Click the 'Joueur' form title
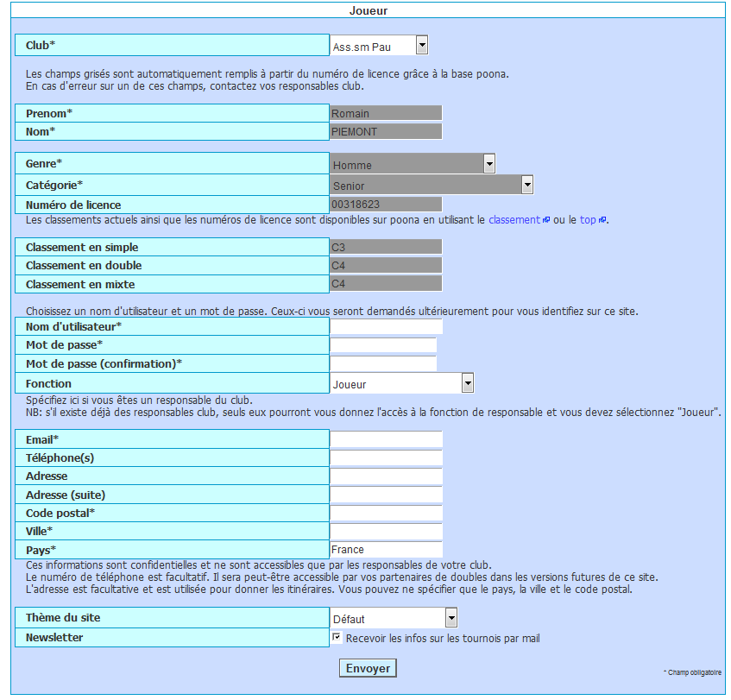This screenshot has height=700, width=731. [x=369, y=10]
